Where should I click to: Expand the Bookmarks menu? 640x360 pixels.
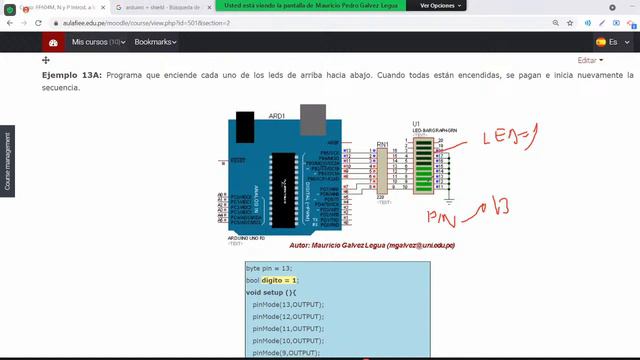click(155, 42)
